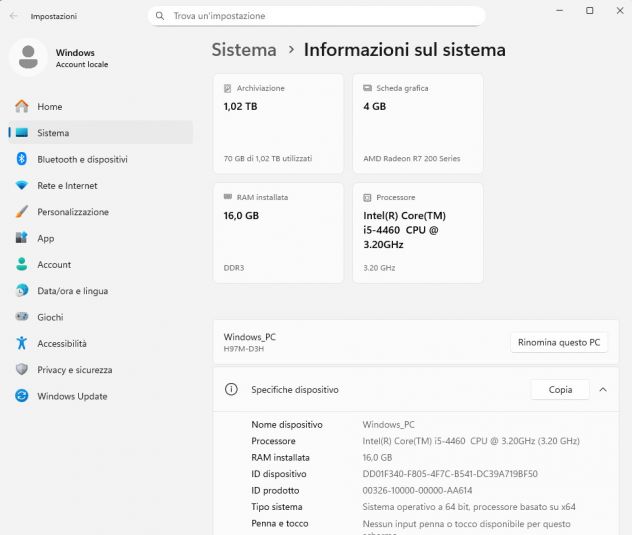Click the Personalizzazione paintbrush icon
This screenshot has height=535, width=632.
(x=22, y=212)
